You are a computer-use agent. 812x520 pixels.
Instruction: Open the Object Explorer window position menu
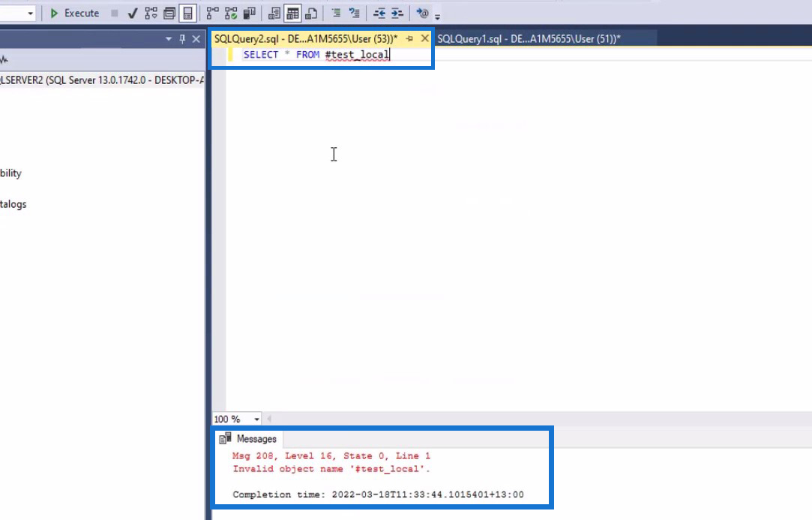168,39
